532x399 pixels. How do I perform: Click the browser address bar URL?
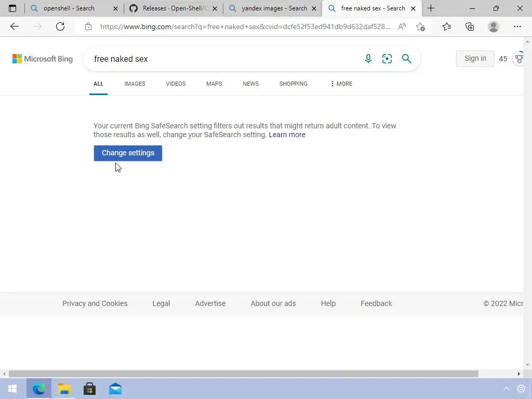245,26
